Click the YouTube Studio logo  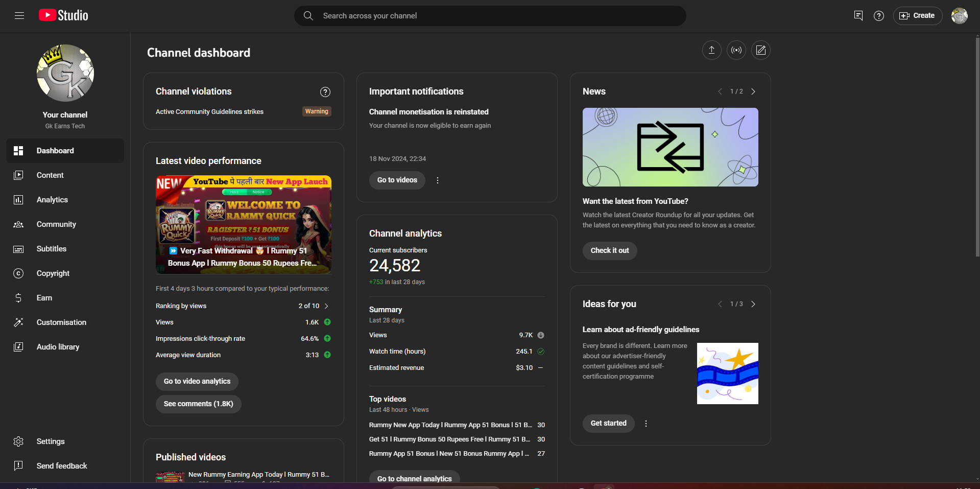(63, 15)
